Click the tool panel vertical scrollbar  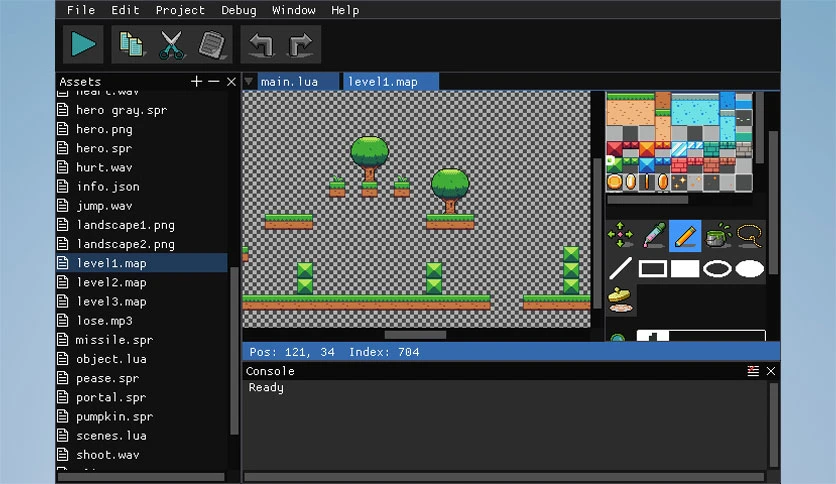(773, 203)
